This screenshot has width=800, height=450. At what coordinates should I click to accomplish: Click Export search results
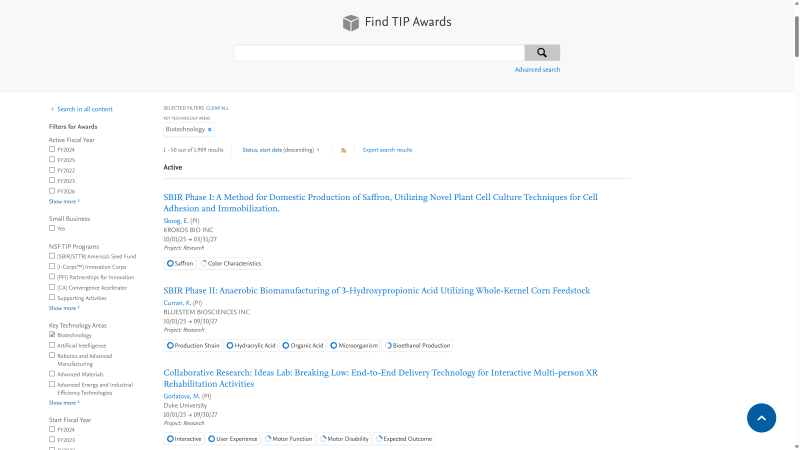click(x=387, y=150)
